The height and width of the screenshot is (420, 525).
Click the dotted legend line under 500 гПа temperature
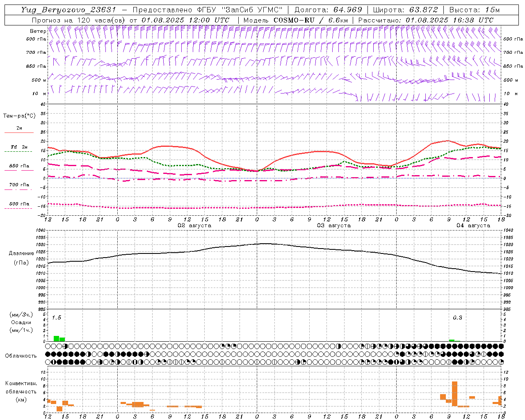coord(18,208)
